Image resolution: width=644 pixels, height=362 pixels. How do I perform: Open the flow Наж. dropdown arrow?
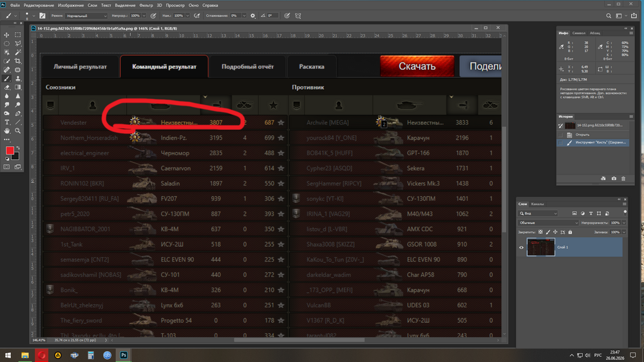tap(187, 15)
